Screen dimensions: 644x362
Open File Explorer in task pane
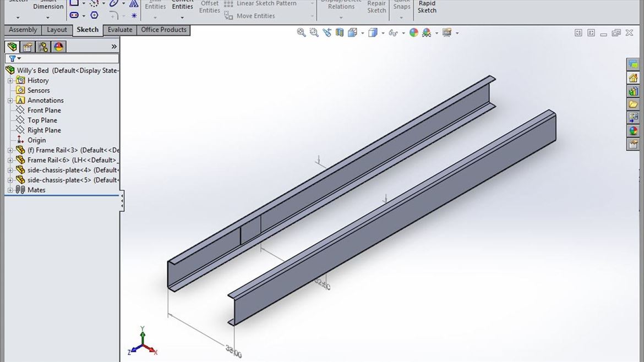coord(633,104)
